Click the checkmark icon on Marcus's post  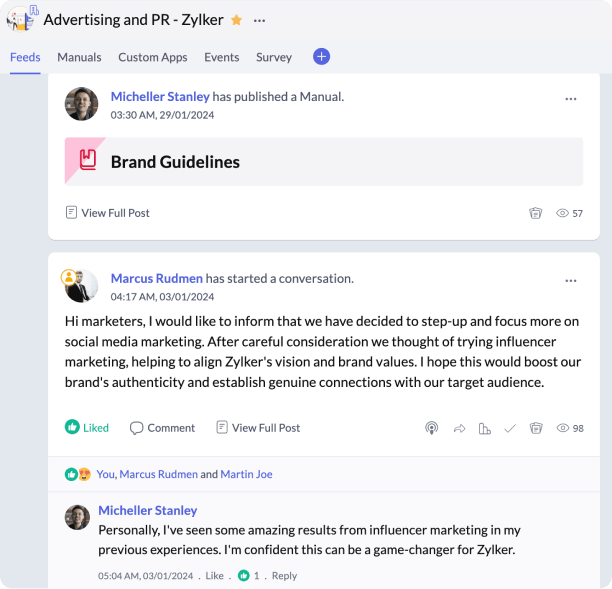click(x=510, y=428)
